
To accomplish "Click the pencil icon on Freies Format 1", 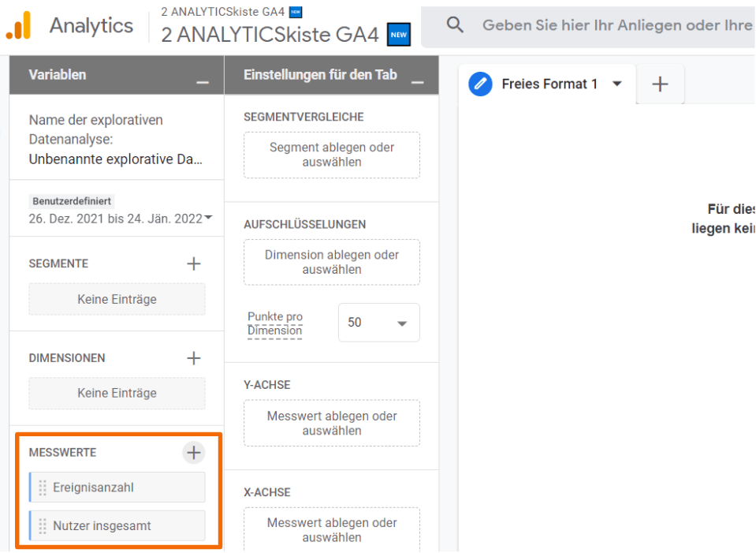I will pos(480,84).
